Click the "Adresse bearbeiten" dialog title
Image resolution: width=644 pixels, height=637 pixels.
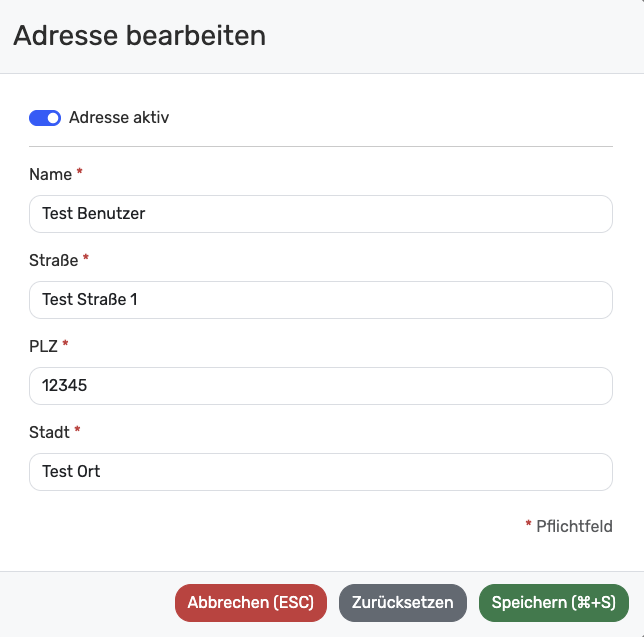click(x=140, y=37)
